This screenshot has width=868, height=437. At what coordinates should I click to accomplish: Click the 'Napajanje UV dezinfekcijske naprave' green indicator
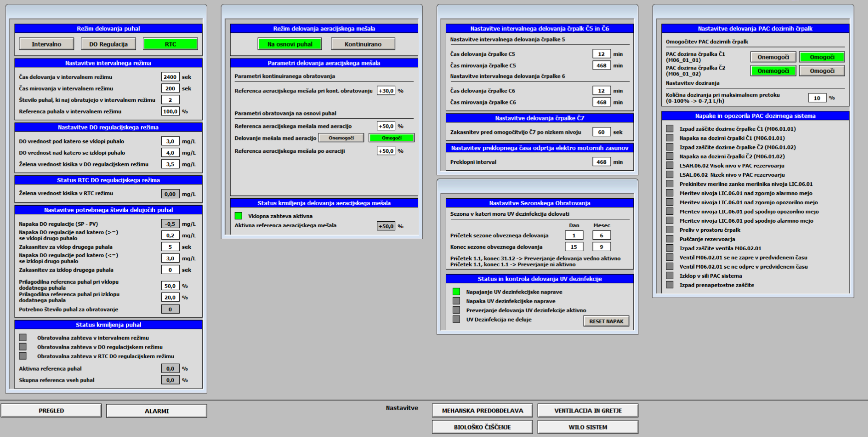coord(456,292)
